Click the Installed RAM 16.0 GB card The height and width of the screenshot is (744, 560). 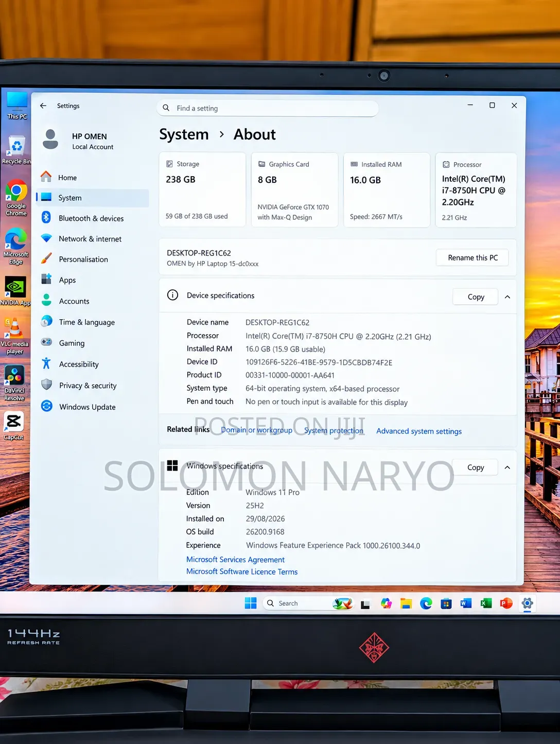[x=387, y=190]
